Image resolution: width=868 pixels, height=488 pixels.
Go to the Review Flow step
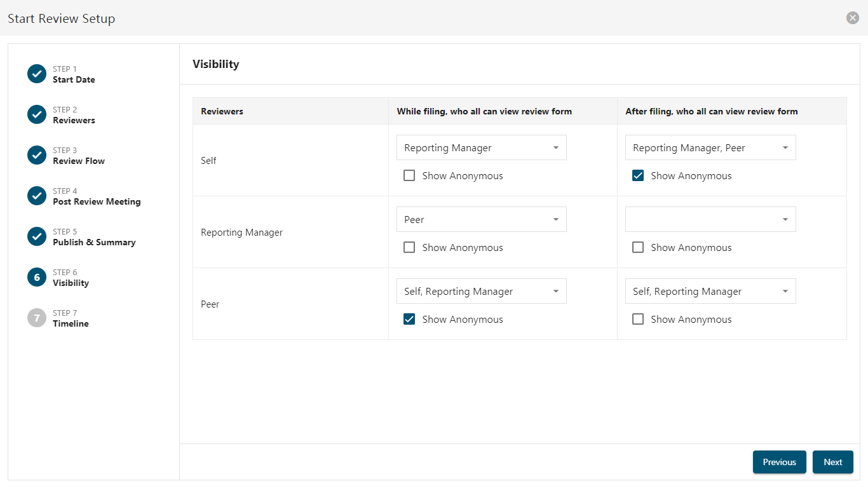79,161
